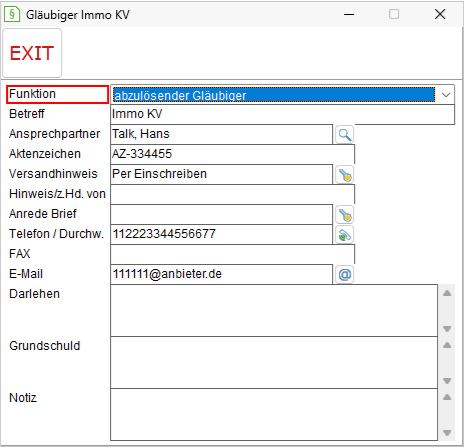Click the E-Mail field with 111111@anbieter.de
This screenshot has height=448, width=464.
(221, 274)
